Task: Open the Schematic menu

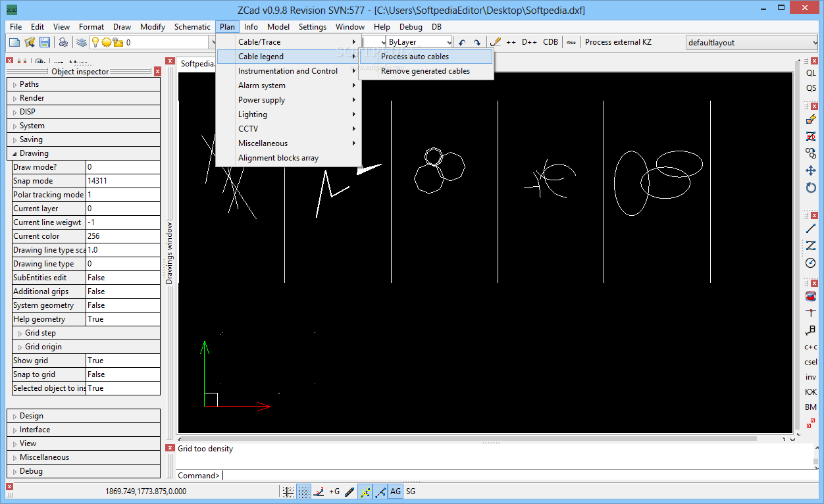Action: coord(192,27)
